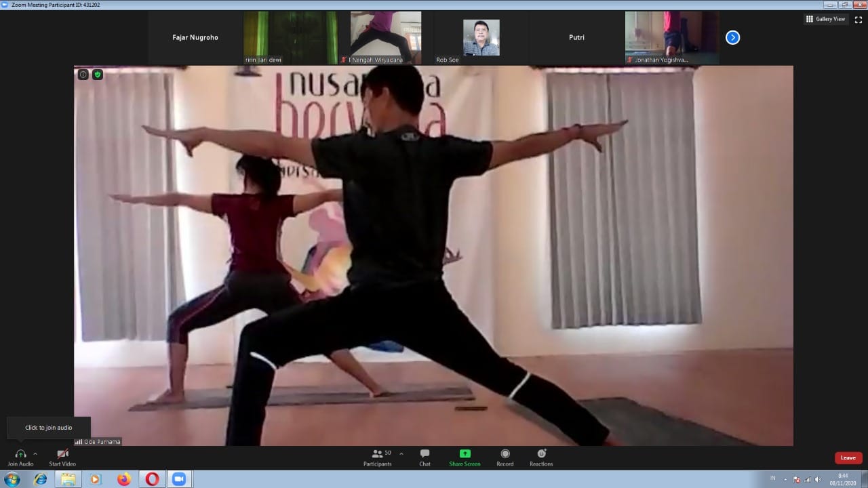Click the Join Audio headphone icon
868x488 pixels.
point(20,454)
